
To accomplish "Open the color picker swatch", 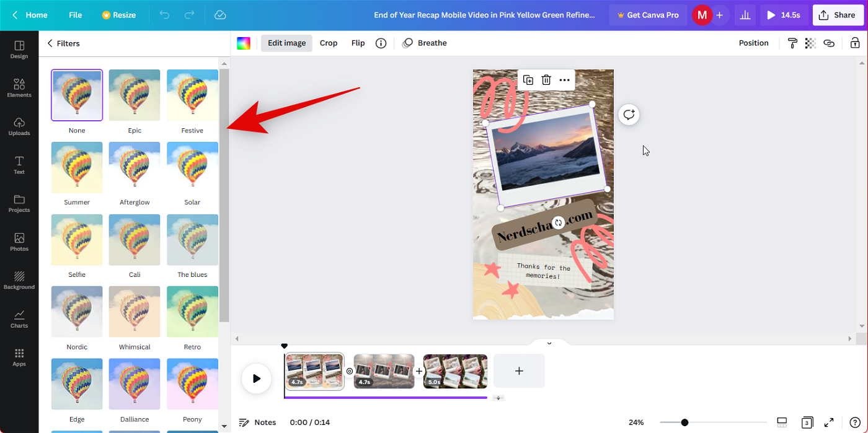I will pyautogui.click(x=244, y=43).
